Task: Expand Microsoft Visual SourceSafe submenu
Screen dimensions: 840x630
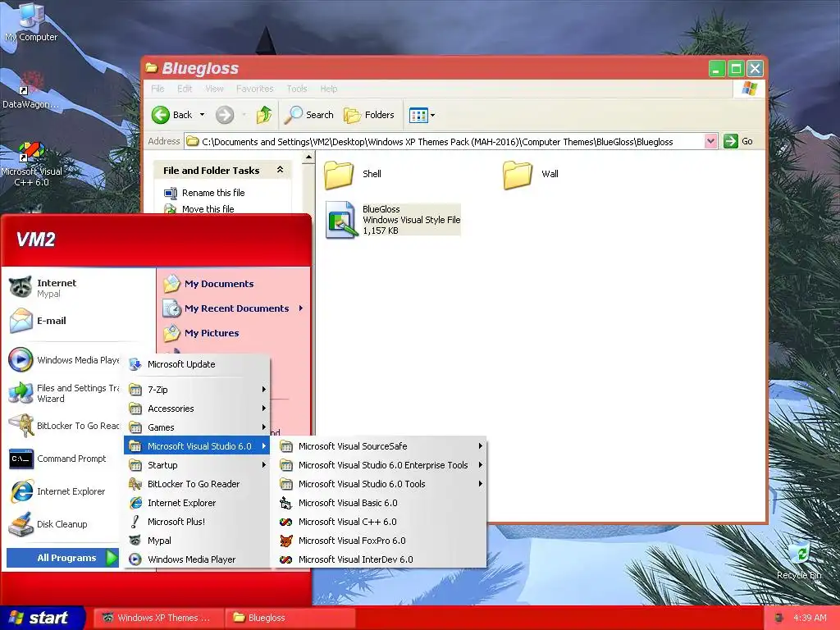Action: click(x=379, y=446)
